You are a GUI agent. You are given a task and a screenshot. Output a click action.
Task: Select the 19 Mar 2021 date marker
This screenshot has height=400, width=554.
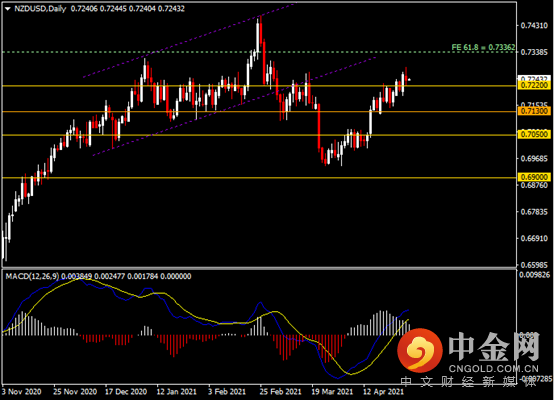coord(332,392)
